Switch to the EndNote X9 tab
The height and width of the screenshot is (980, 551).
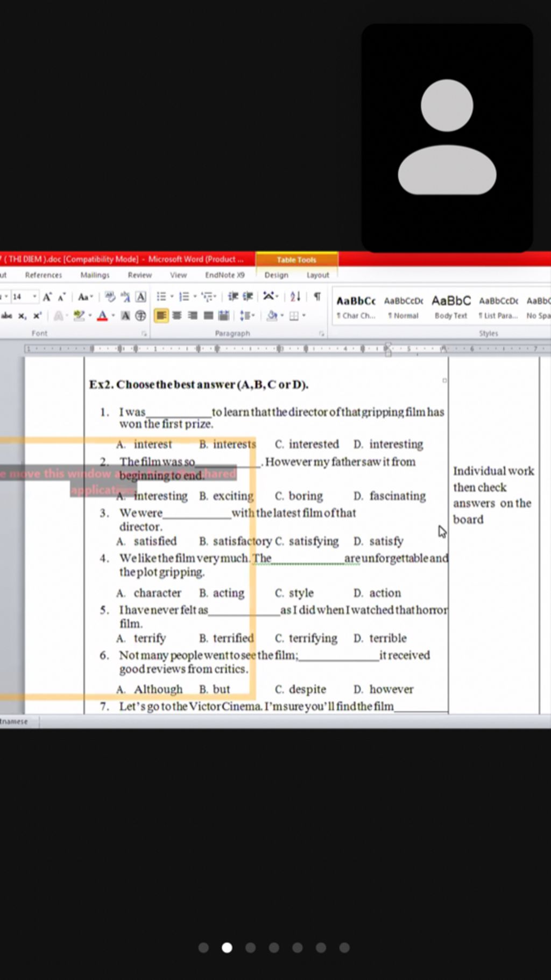(224, 275)
